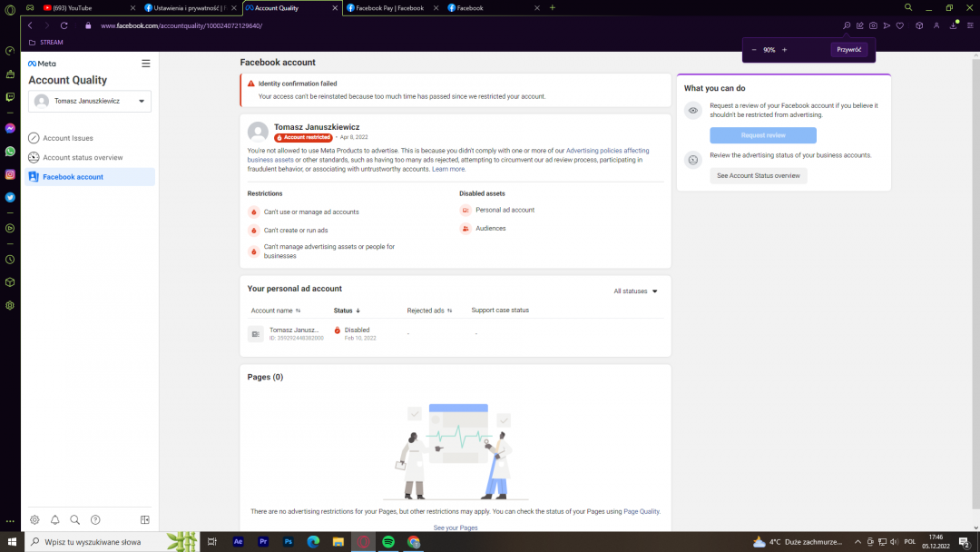Select Account status overview in sidebar
The width and height of the screenshot is (980, 552).
click(83, 158)
